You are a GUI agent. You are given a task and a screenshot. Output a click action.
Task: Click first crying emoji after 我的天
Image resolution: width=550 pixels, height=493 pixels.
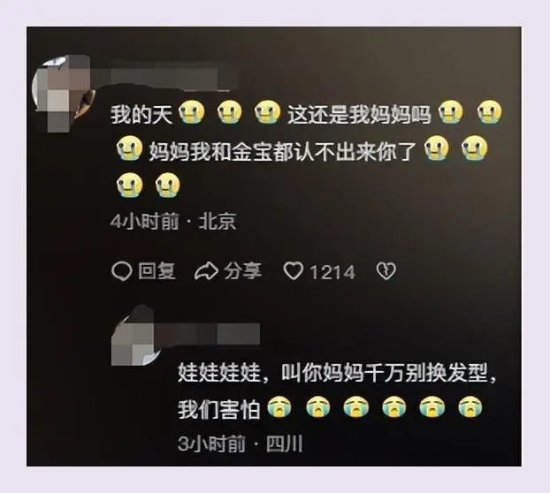point(192,112)
